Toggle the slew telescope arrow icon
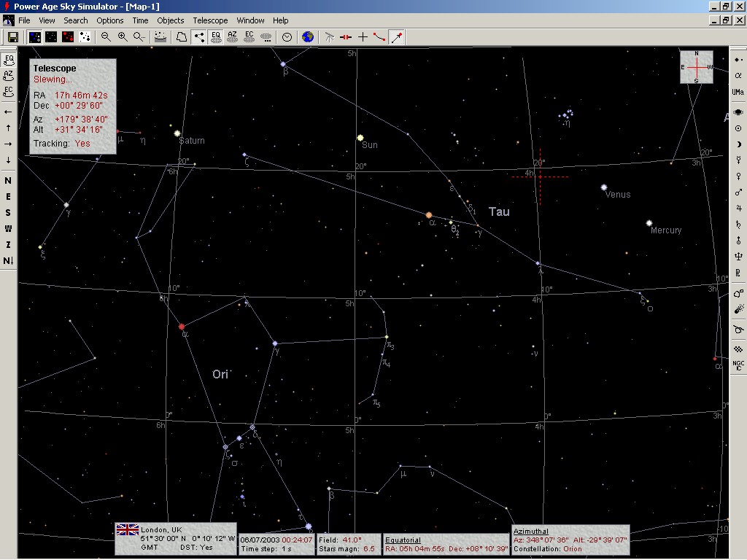The image size is (747, 560). [x=396, y=37]
